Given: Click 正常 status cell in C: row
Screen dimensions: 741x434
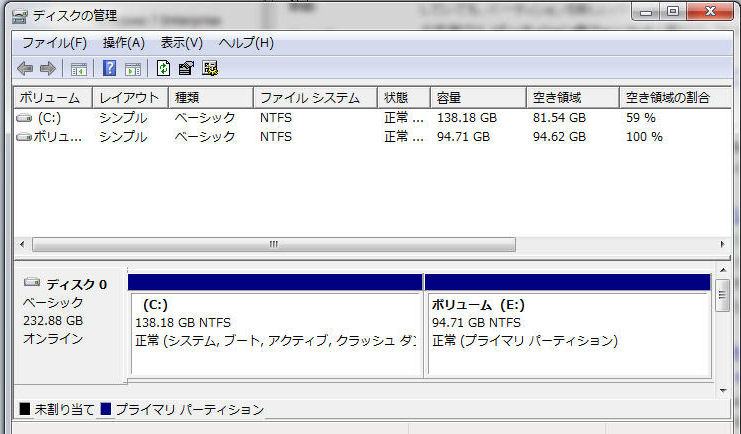Looking at the screenshot, I should pos(404,118).
